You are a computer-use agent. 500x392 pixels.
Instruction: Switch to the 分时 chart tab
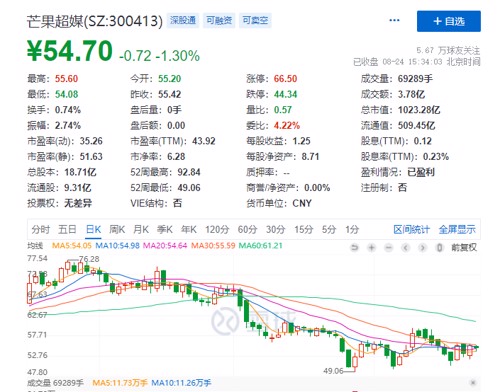(41, 229)
